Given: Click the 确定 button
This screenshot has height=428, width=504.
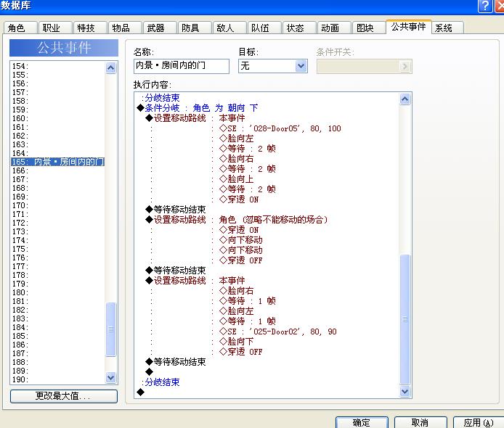Looking at the screenshot, I should click(x=362, y=422).
